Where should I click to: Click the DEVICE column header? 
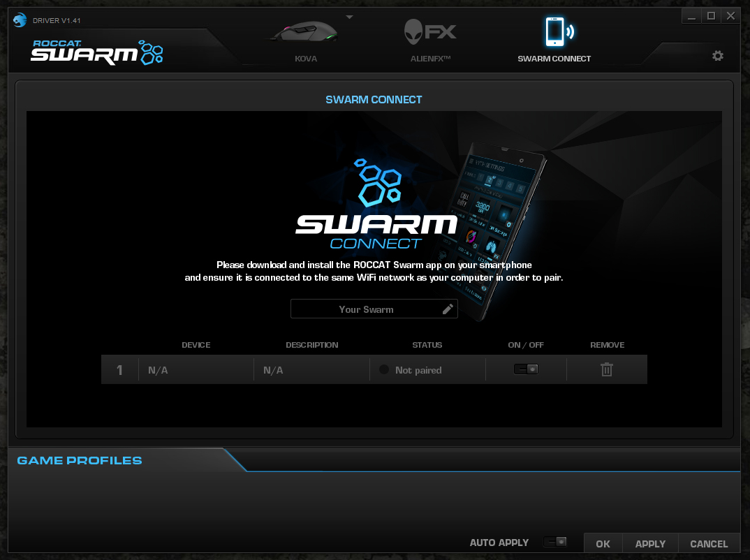click(196, 345)
